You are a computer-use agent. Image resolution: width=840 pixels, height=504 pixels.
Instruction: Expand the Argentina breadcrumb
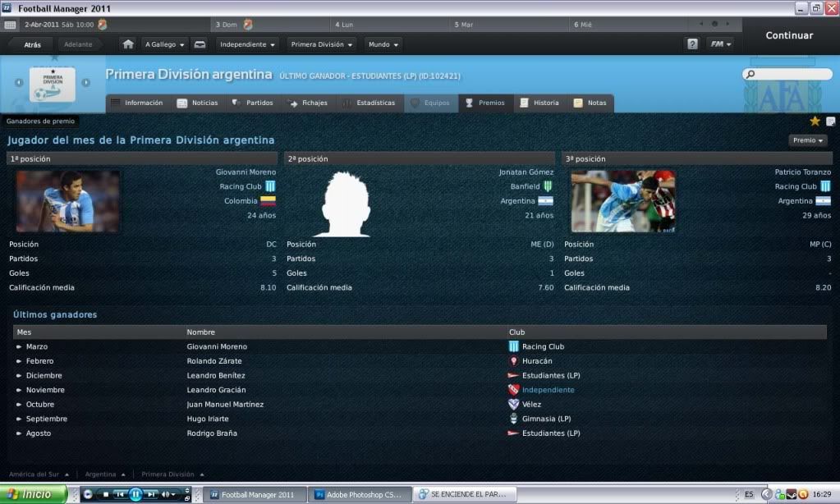[105, 474]
